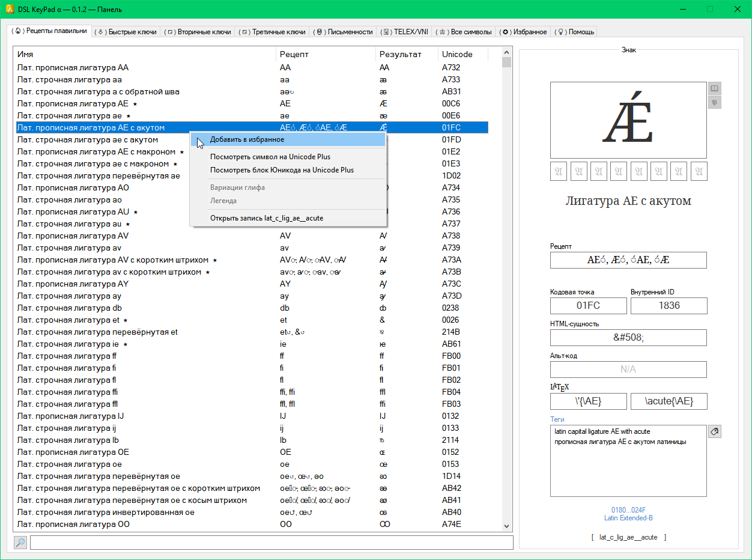Click the tag icon next to tags box
752x560 pixels.
714,431
